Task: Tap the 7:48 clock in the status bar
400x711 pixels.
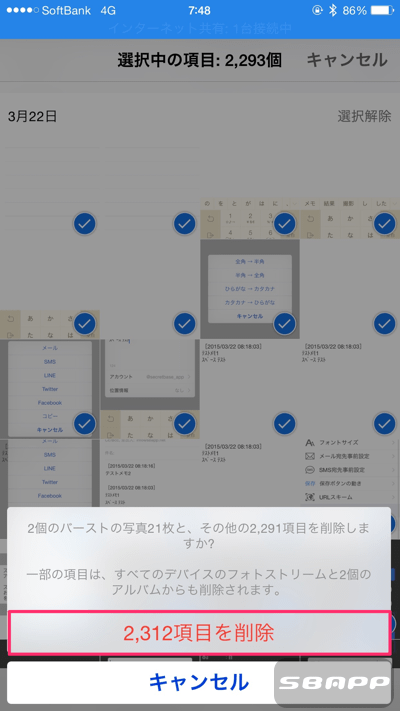Action: point(200,10)
